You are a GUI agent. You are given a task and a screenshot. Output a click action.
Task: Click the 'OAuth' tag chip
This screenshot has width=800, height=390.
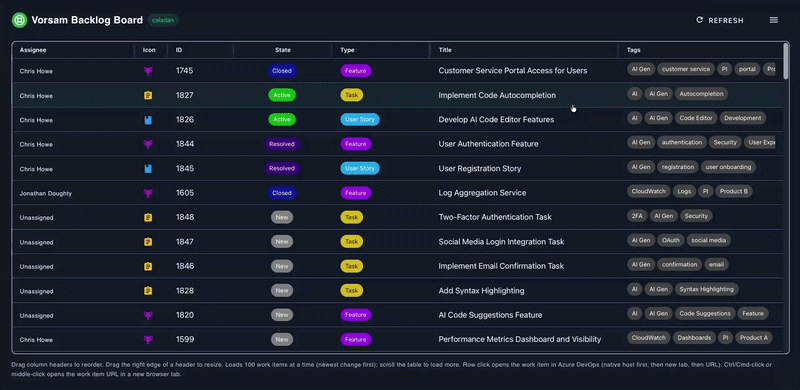pos(670,240)
